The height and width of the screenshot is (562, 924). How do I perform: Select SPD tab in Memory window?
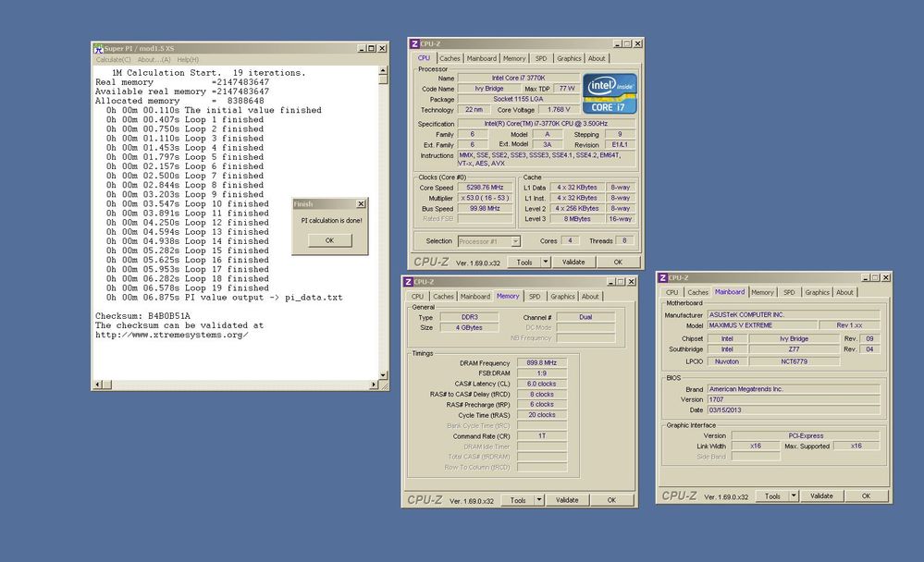(x=535, y=297)
